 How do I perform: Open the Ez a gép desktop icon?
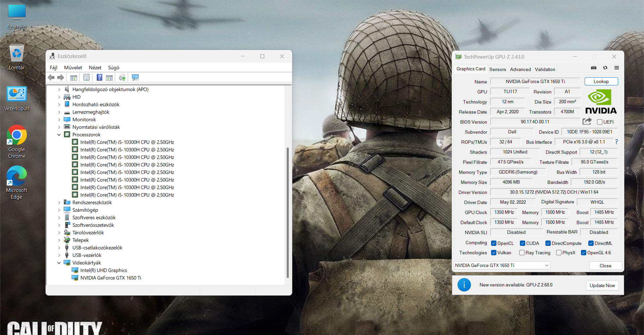pyautogui.click(x=17, y=17)
